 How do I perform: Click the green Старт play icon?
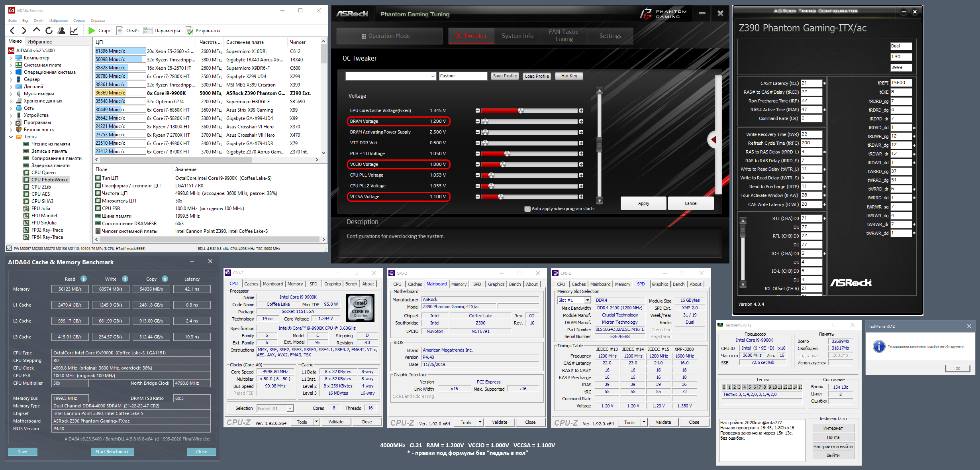point(92,31)
